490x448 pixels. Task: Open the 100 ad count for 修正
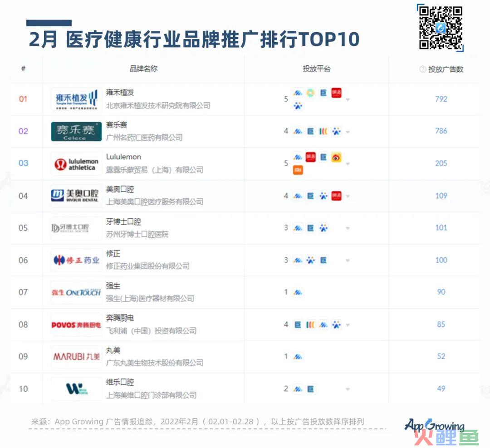pos(441,260)
